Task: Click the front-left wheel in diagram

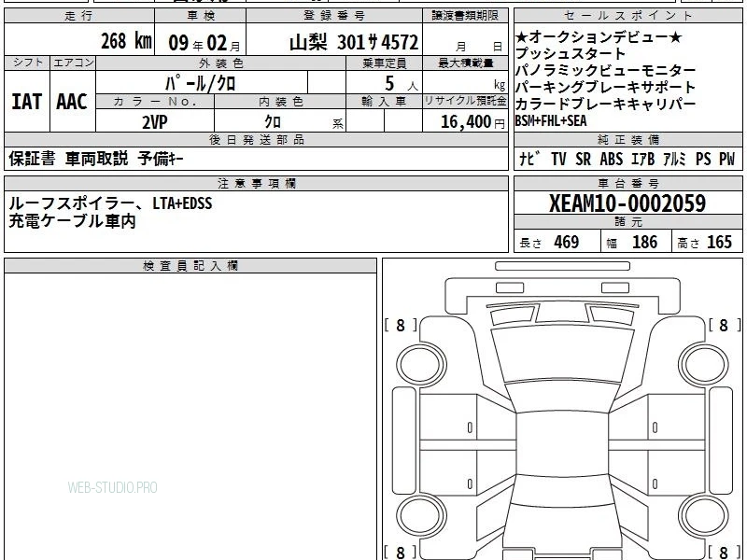Action: point(421,365)
